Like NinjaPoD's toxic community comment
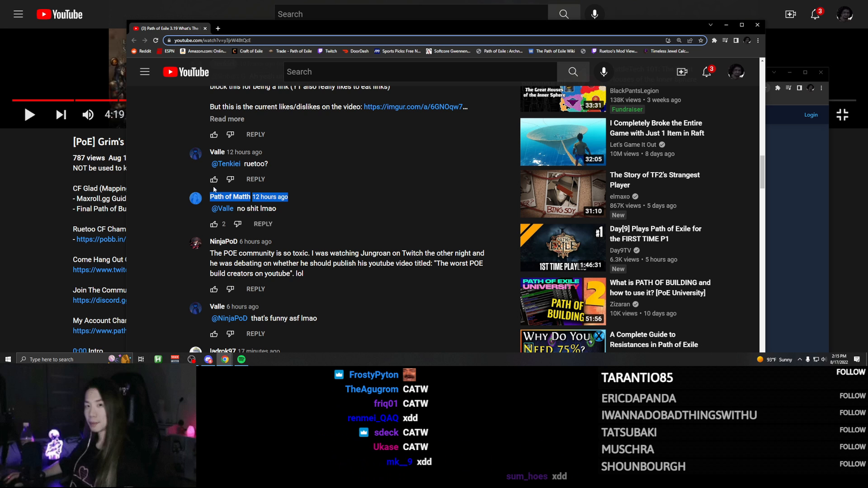868x488 pixels. point(214,289)
